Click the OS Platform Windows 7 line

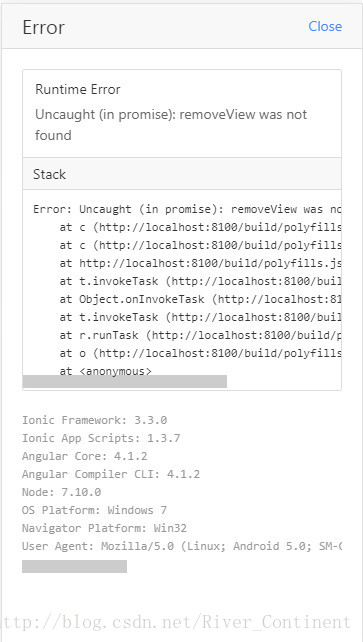click(95, 510)
